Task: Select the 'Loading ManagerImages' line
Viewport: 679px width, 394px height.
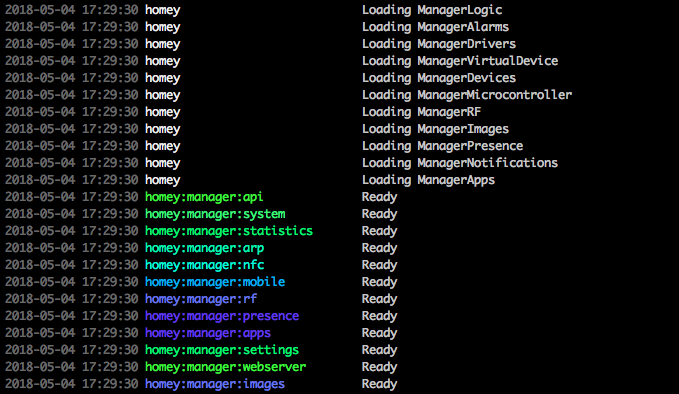Action: (435, 129)
